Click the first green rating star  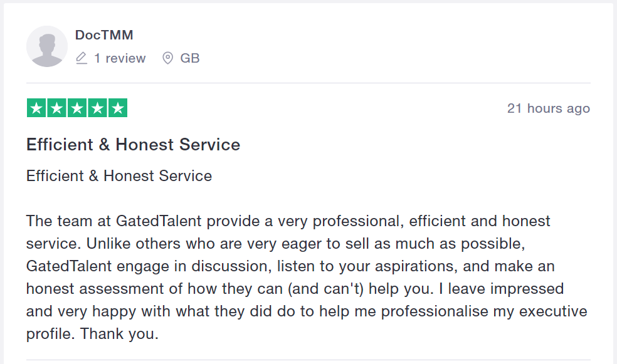(x=36, y=108)
